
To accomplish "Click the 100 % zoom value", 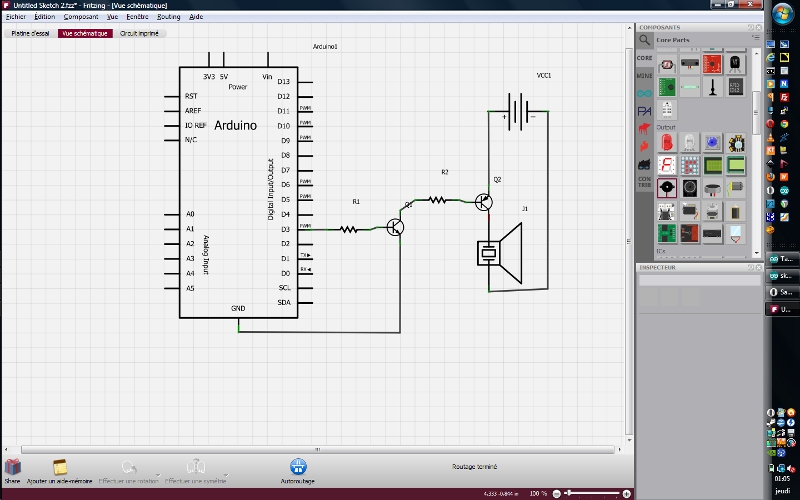I will [x=538, y=493].
